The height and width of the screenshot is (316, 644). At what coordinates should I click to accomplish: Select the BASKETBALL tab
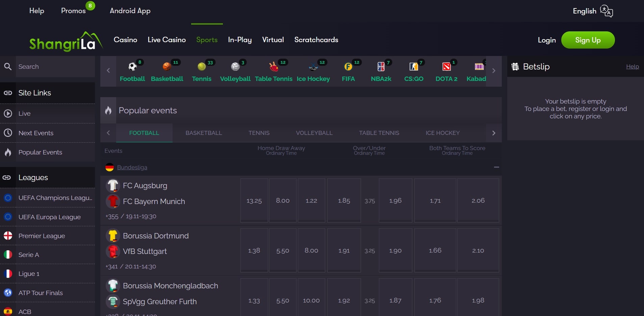pyautogui.click(x=204, y=133)
